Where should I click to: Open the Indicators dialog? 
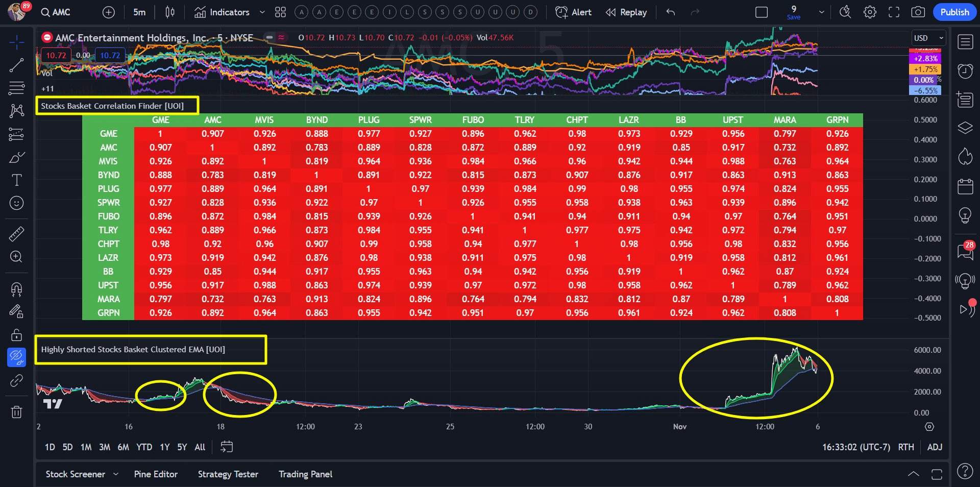click(222, 12)
